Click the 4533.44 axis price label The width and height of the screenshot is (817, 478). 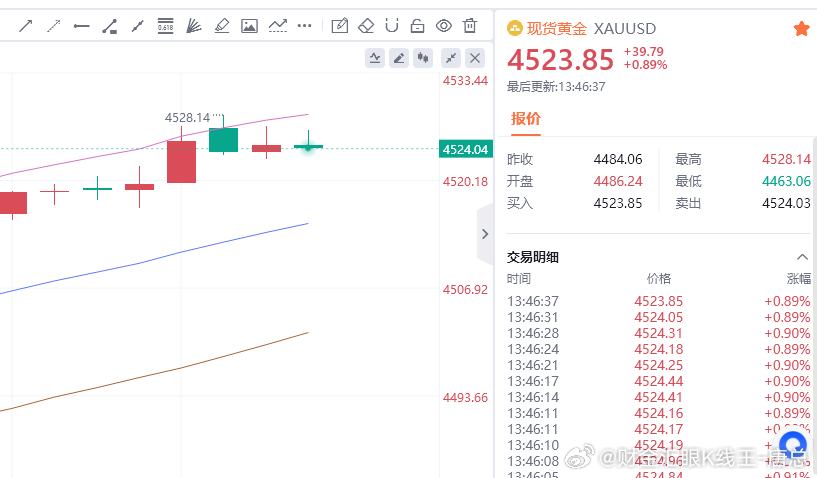click(465, 81)
